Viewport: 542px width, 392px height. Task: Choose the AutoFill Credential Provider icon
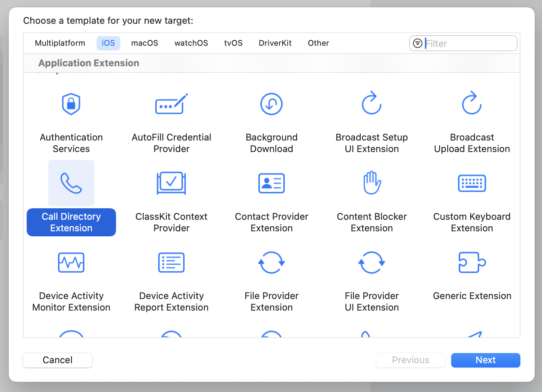[172, 104]
